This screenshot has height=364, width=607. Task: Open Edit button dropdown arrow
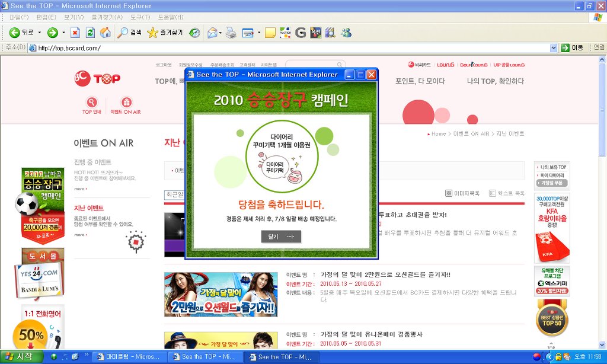coord(259,33)
